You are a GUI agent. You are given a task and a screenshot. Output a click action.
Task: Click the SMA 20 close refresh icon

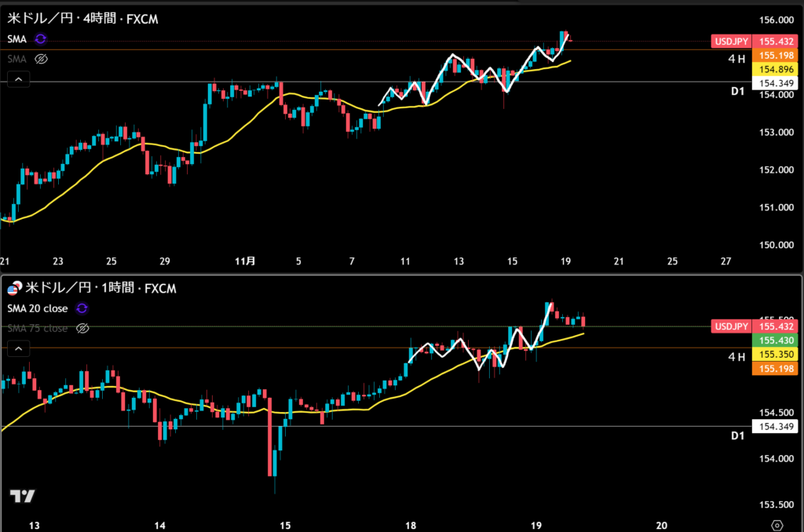[82, 308]
